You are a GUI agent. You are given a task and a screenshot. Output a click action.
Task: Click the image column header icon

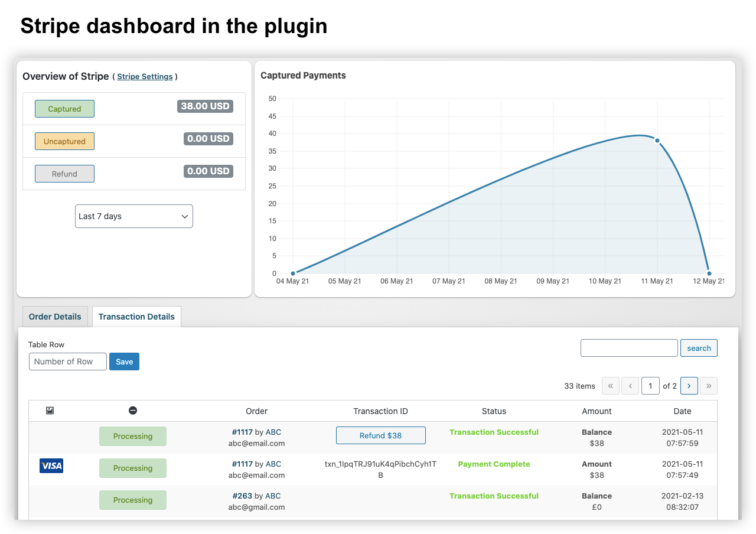pos(50,411)
